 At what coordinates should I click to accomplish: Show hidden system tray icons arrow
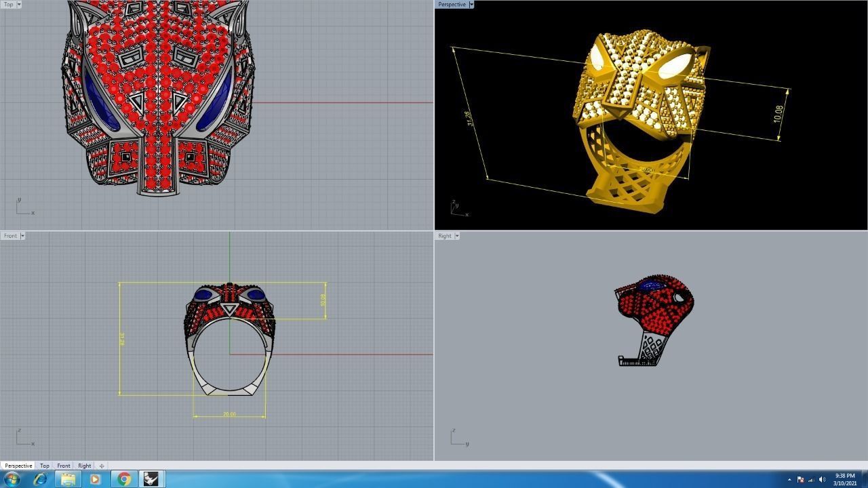click(x=789, y=480)
